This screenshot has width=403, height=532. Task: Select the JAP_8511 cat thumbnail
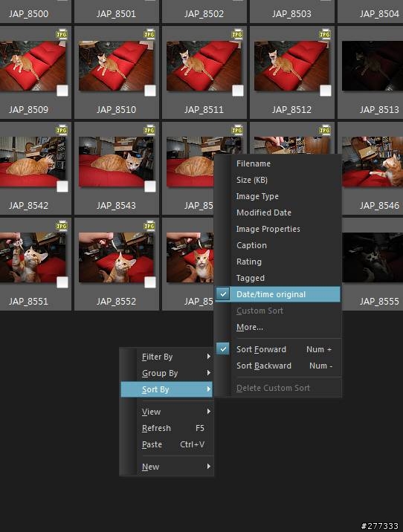(x=204, y=66)
